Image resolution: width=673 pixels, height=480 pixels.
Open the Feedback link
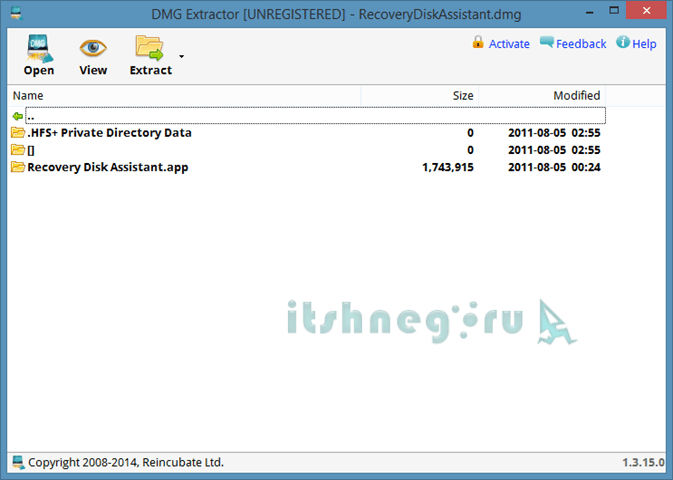pos(581,44)
